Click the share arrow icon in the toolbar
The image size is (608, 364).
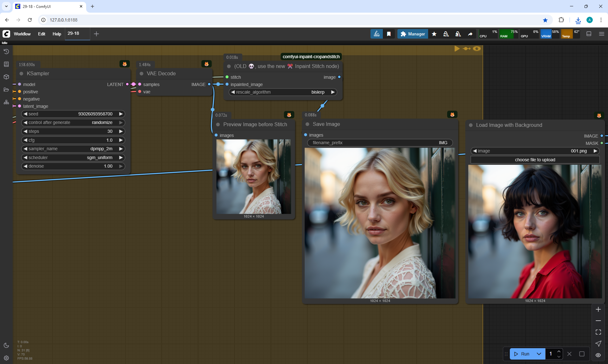tap(470, 34)
